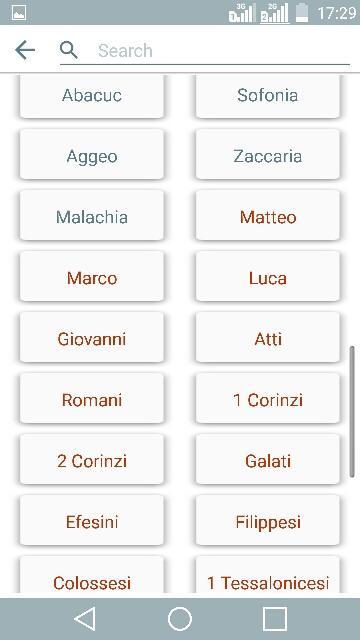The image size is (360, 640).
Task: Open the book Marco
Action: coord(92,276)
